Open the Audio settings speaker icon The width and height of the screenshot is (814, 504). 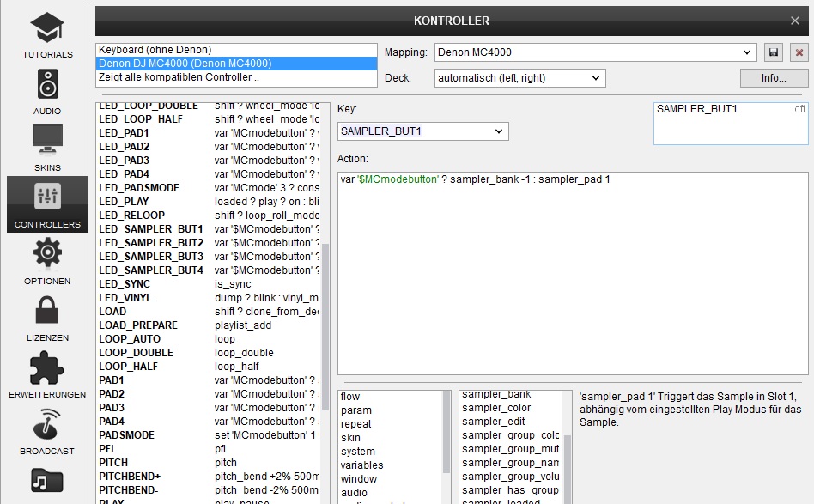click(x=47, y=84)
